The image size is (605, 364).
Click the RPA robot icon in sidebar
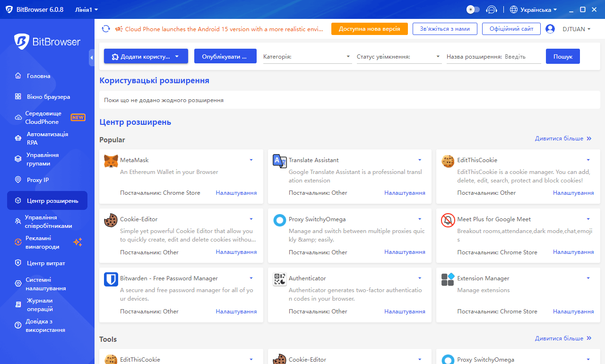point(18,139)
